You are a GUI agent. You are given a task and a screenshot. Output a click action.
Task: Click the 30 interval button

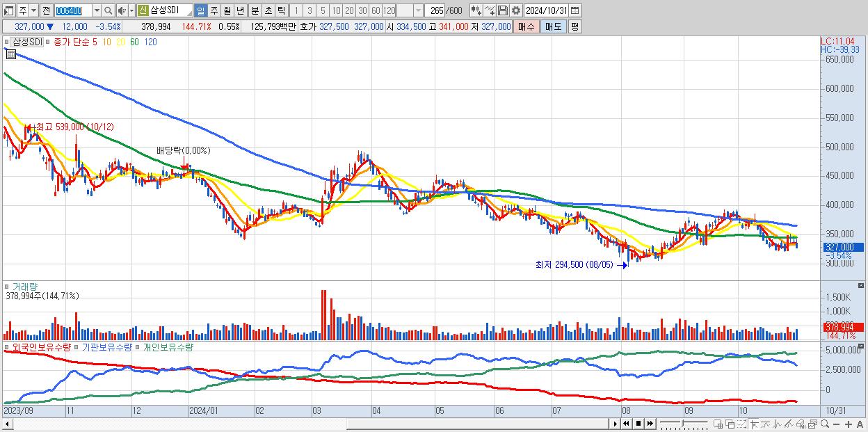[x=362, y=10]
